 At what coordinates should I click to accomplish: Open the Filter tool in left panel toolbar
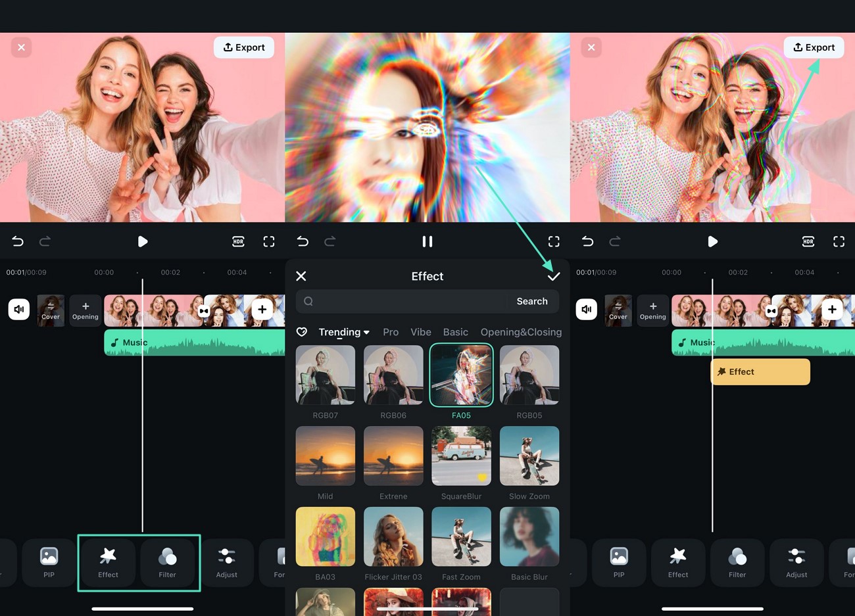click(x=168, y=563)
